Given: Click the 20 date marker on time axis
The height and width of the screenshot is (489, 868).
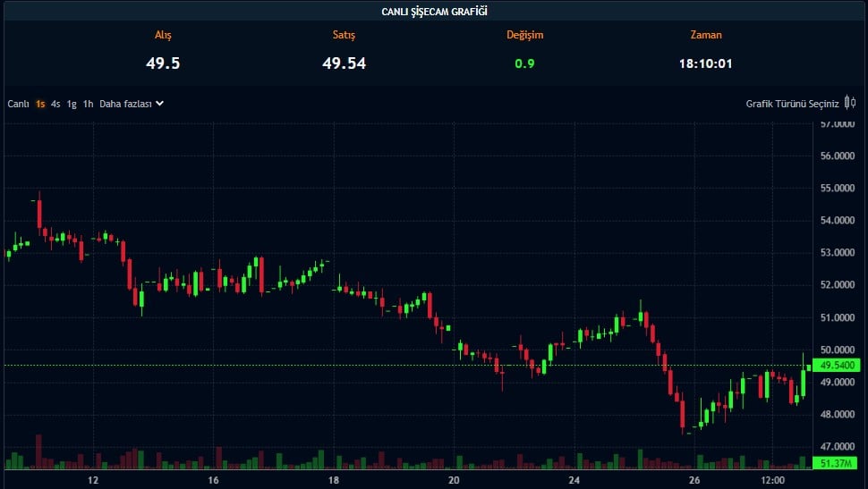Looking at the screenshot, I should click(x=454, y=480).
